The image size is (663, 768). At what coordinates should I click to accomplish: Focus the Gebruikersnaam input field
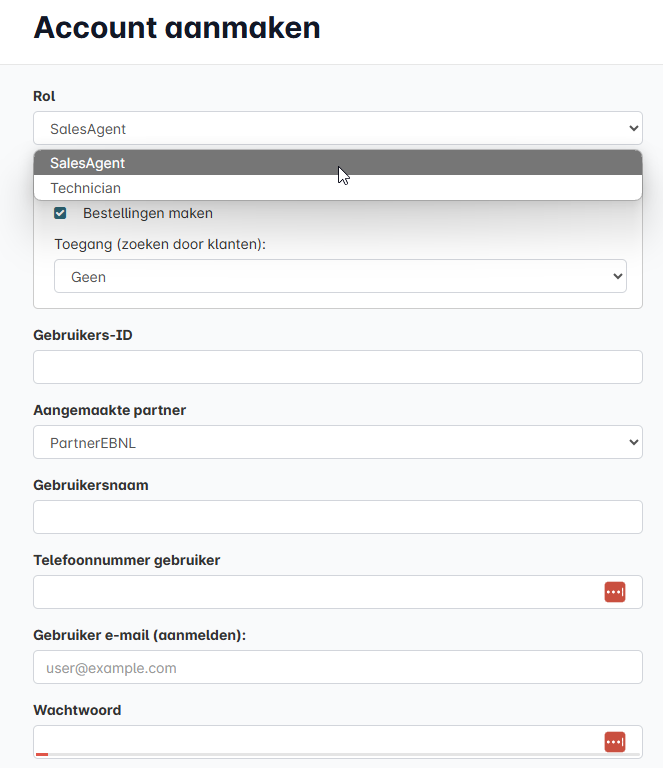[x=337, y=517]
